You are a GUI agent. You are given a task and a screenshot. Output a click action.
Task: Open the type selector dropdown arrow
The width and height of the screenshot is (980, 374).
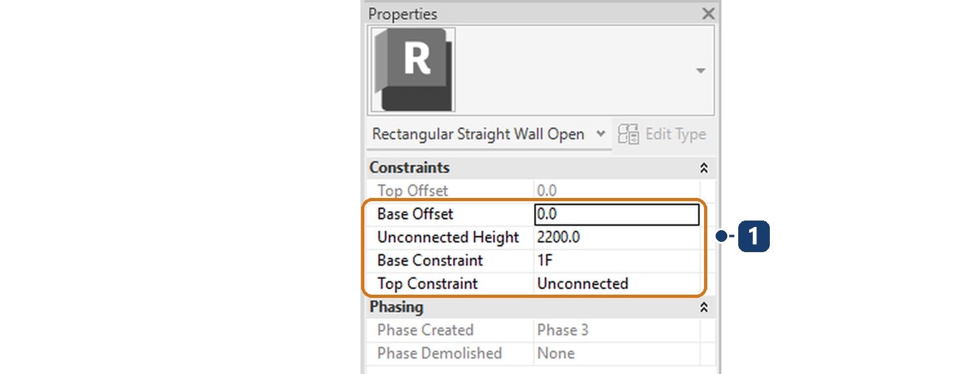(x=701, y=71)
